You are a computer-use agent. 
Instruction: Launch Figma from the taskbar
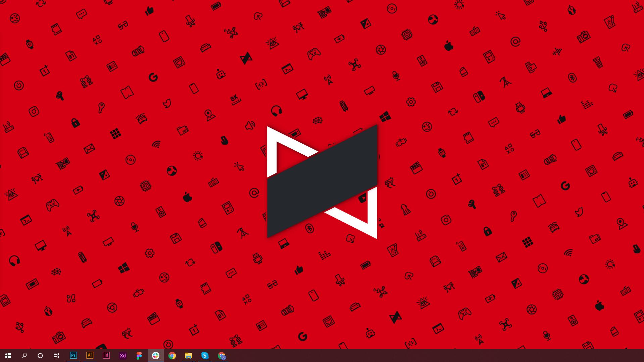[139, 356]
